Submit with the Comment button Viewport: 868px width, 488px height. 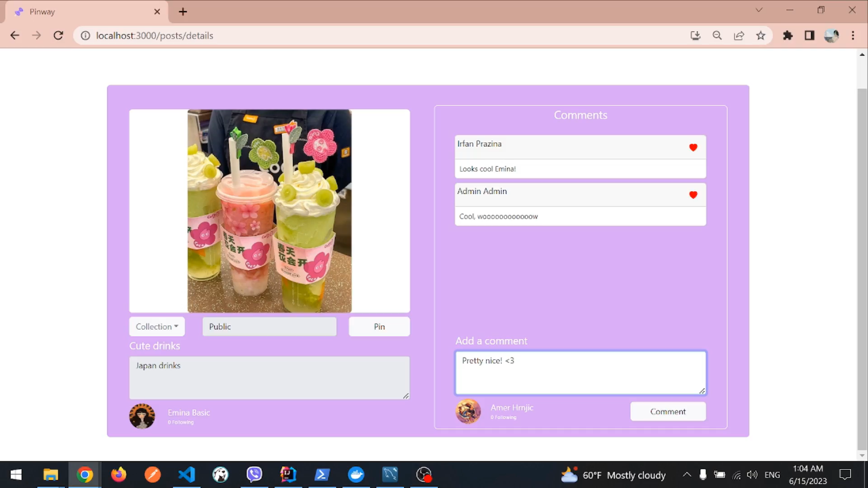(668, 412)
